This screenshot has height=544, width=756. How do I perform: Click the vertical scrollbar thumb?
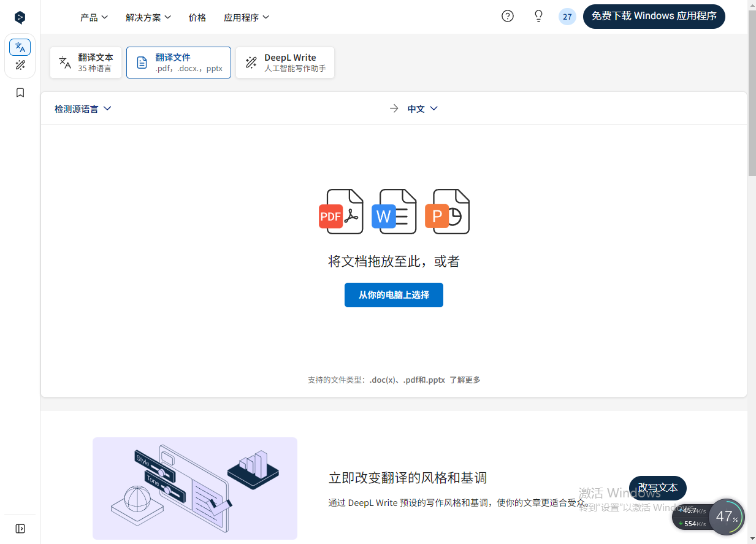752,92
